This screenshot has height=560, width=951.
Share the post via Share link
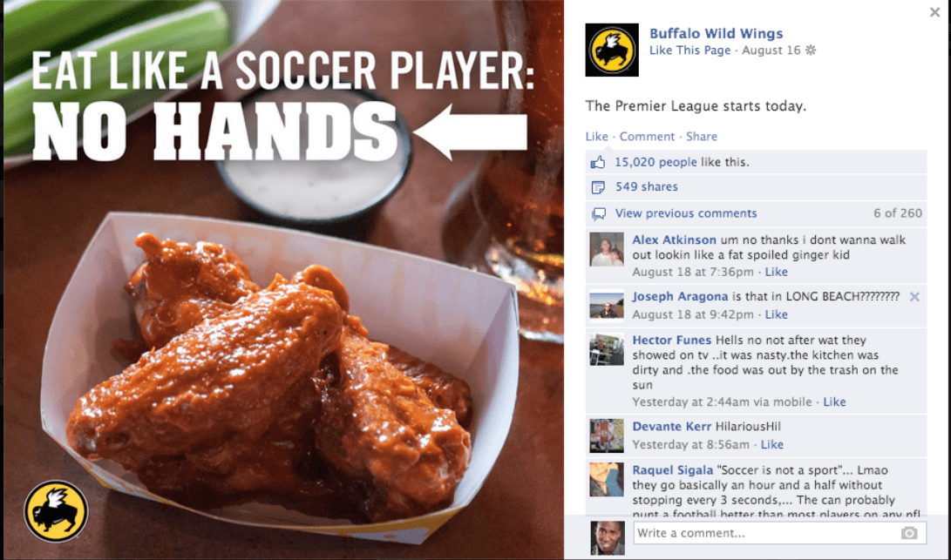[701, 137]
